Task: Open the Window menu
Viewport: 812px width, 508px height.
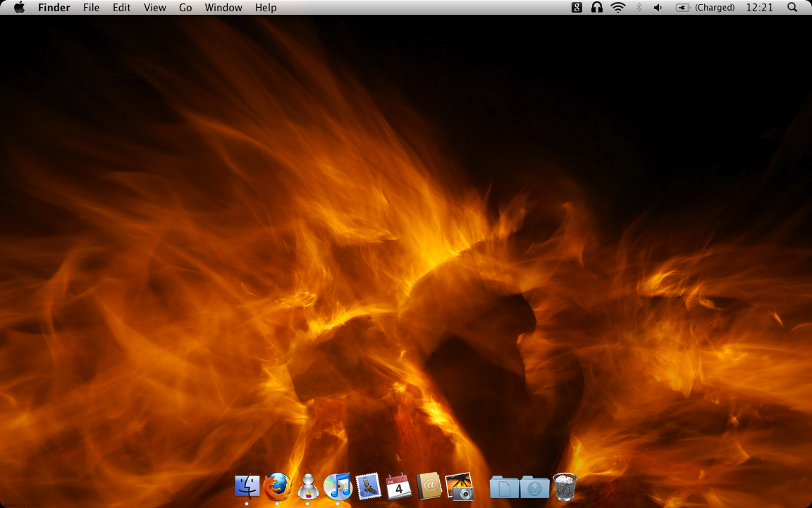Action: [223, 7]
